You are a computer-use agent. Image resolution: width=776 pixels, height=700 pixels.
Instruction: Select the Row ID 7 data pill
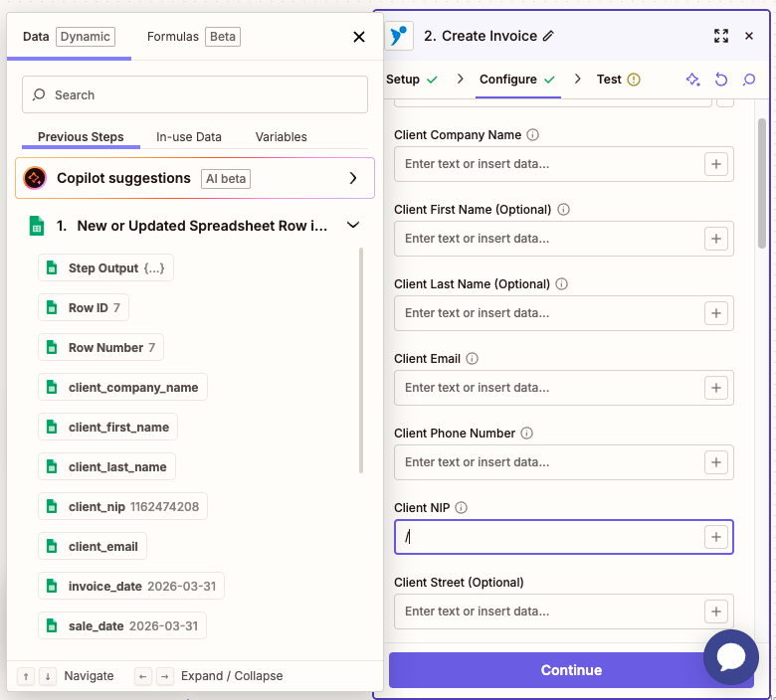tap(84, 307)
